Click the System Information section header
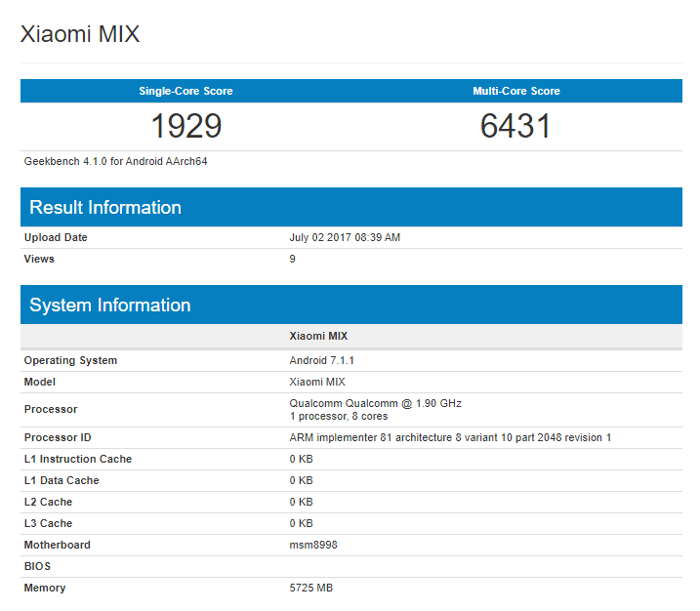The image size is (700, 611). click(x=110, y=305)
